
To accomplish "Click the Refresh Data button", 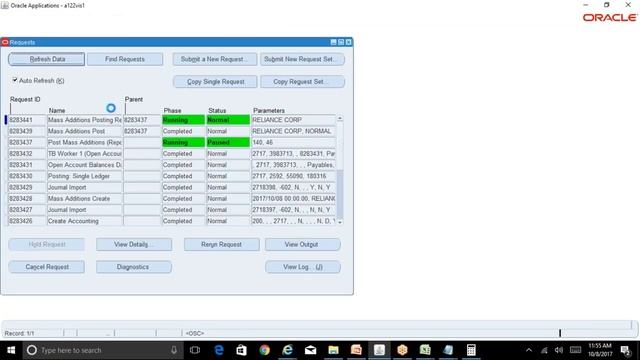I will click(x=47, y=59).
